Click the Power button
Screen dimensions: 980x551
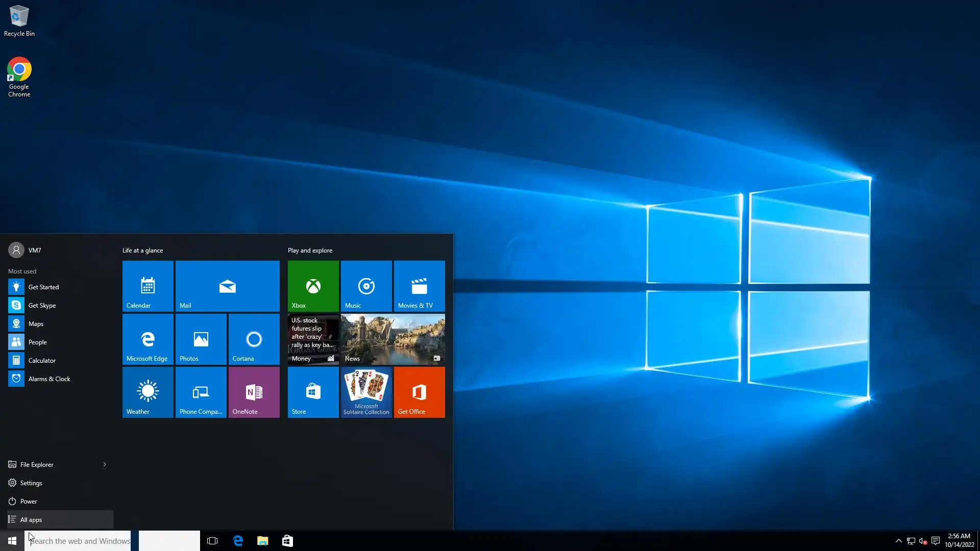[x=29, y=501]
